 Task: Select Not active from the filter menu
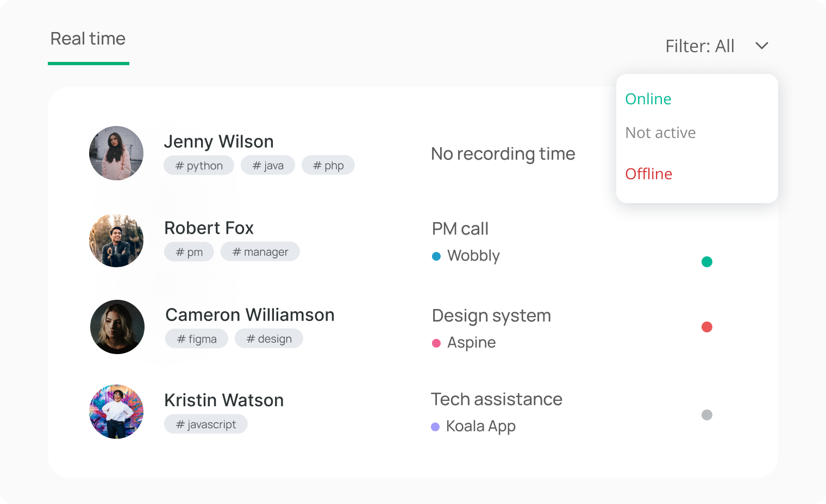pyautogui.click(x=660, y=133)
